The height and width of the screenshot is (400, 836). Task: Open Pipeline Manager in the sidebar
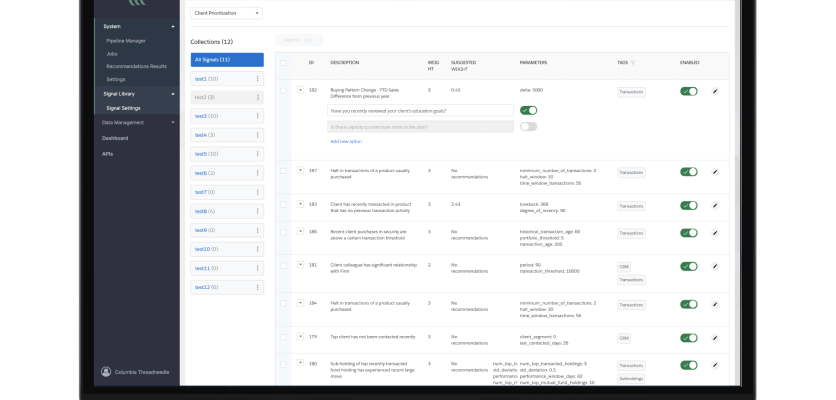126,41
